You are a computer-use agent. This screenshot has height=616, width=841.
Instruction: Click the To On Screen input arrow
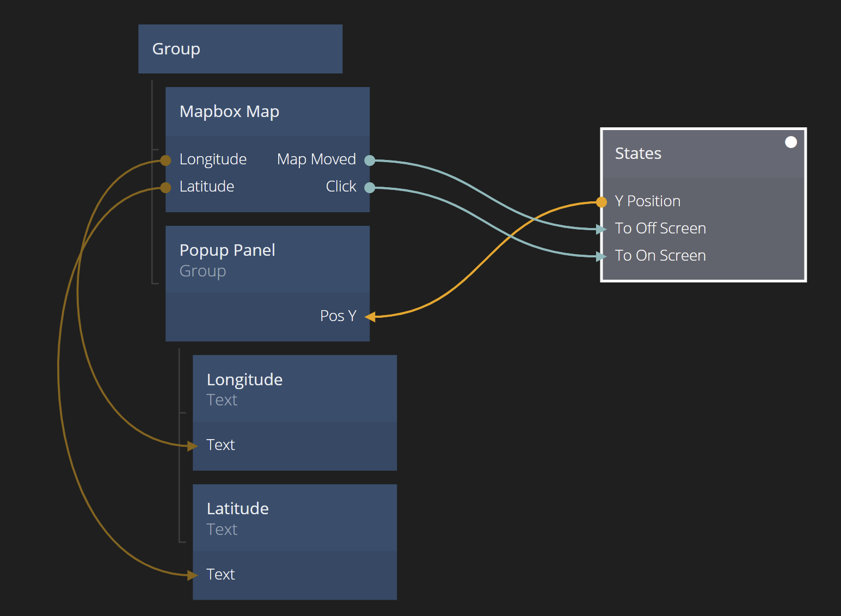point(601,256)
